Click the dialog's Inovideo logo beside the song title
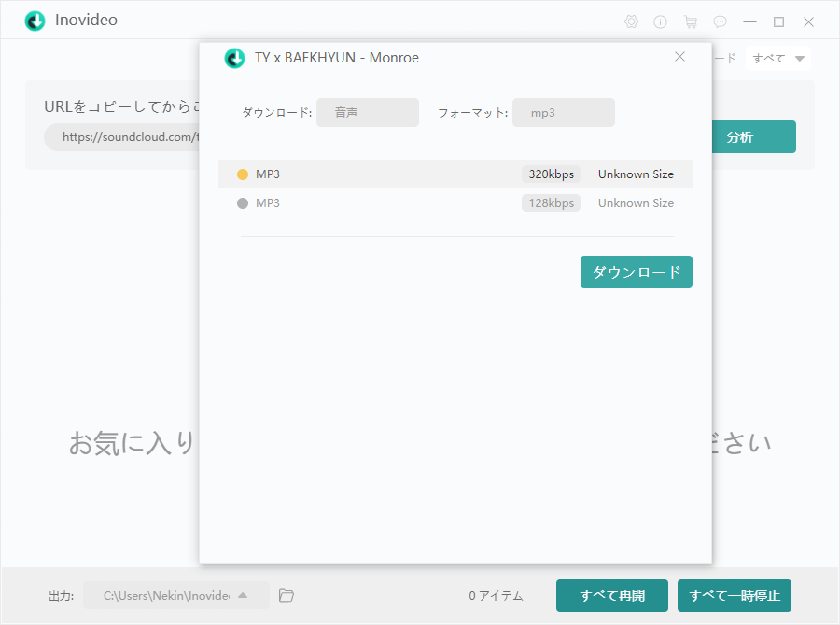Image resolution: width=840 pixels, height=625 pixels. [x=234, y=59]
